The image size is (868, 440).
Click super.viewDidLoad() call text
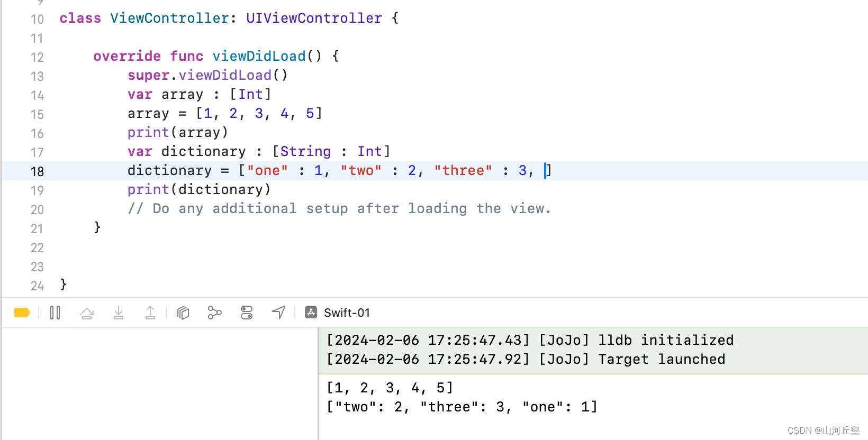[207, 75]
